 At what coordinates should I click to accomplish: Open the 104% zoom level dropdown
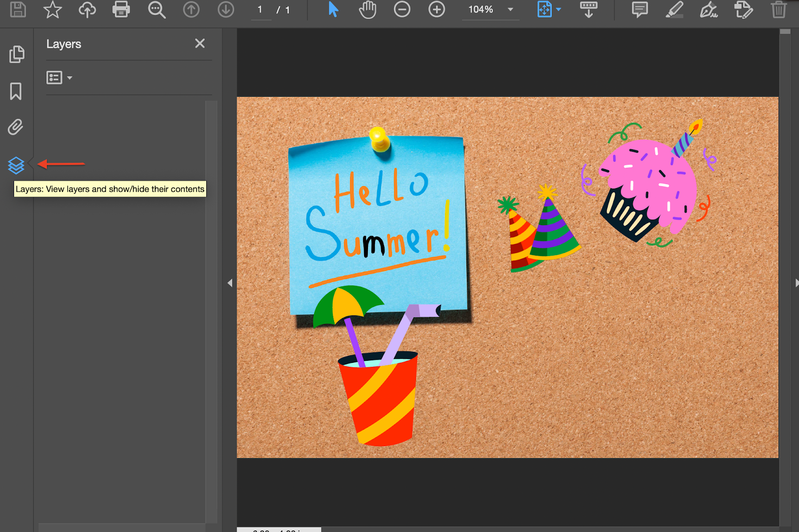(510, 9)
